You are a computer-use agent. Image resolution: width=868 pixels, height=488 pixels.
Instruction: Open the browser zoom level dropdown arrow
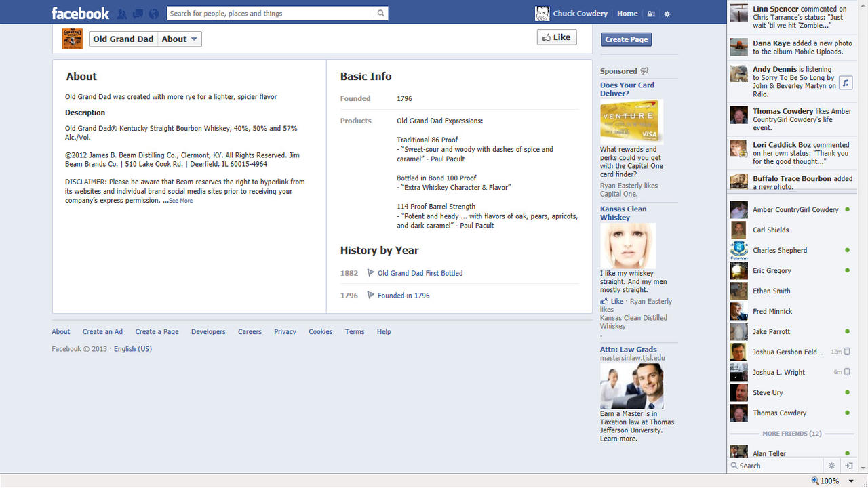coord(851,481)
